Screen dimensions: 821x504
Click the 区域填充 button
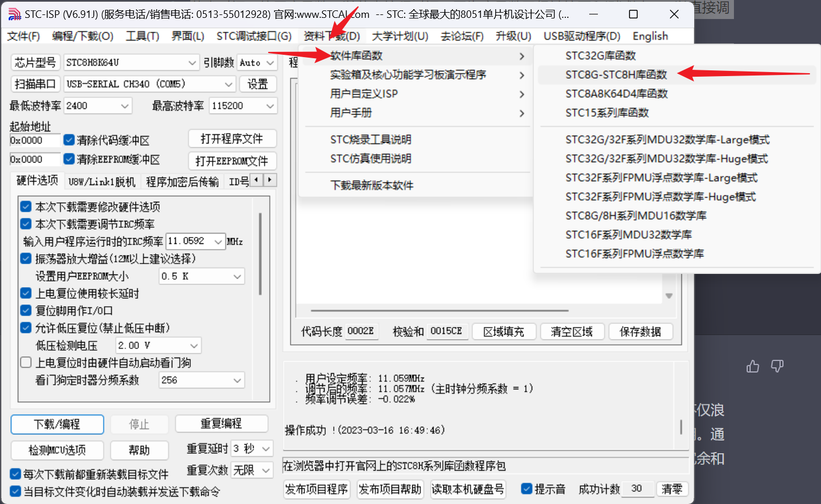coord(504,332)
